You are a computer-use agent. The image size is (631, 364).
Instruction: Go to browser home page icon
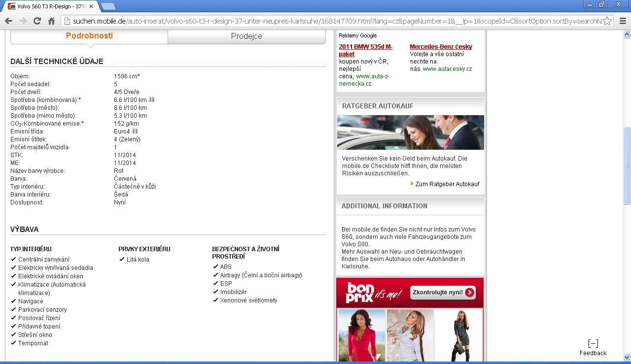click(51, 21)
